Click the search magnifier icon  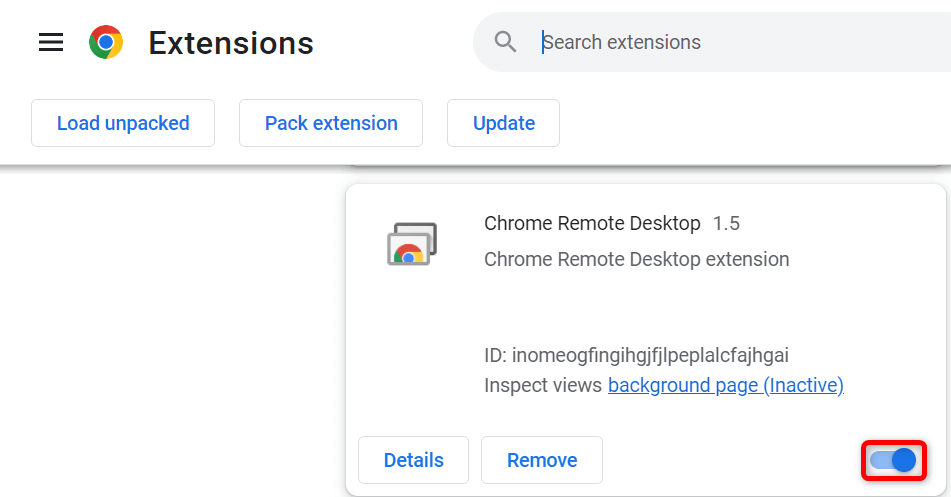(506, 42)
